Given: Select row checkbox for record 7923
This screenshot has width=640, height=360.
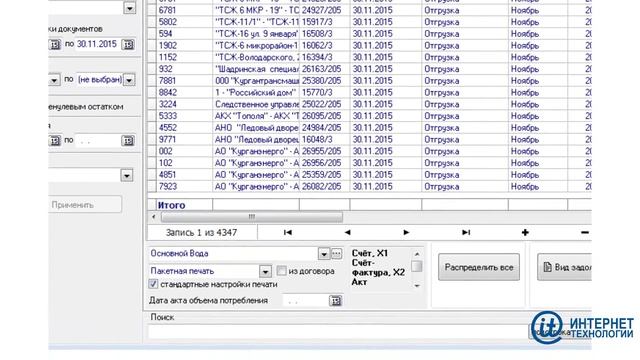Looking at the screenshot, I should point(152,187).
